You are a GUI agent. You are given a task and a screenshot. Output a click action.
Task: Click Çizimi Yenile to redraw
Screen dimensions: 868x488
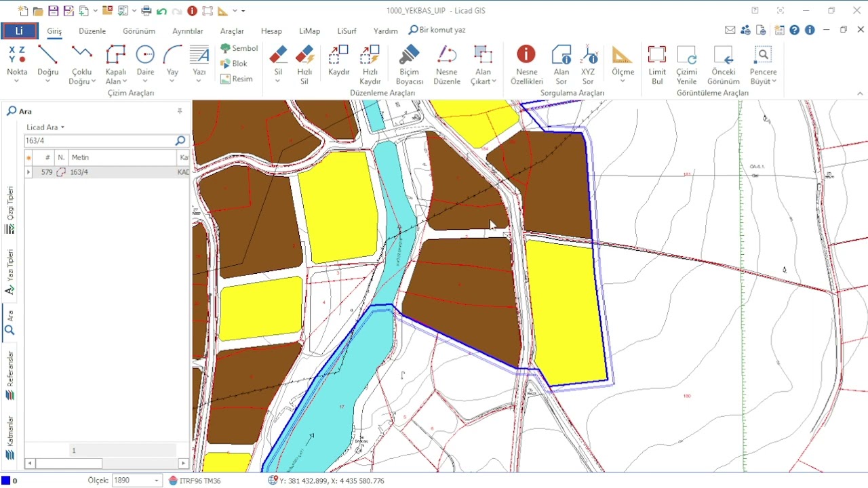click(686, 65)
